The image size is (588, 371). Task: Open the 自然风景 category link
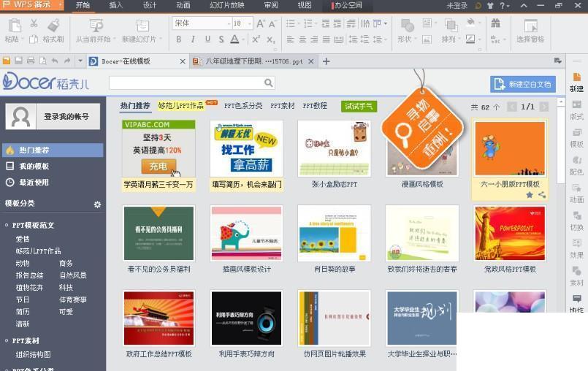click(x=73, y=275)
